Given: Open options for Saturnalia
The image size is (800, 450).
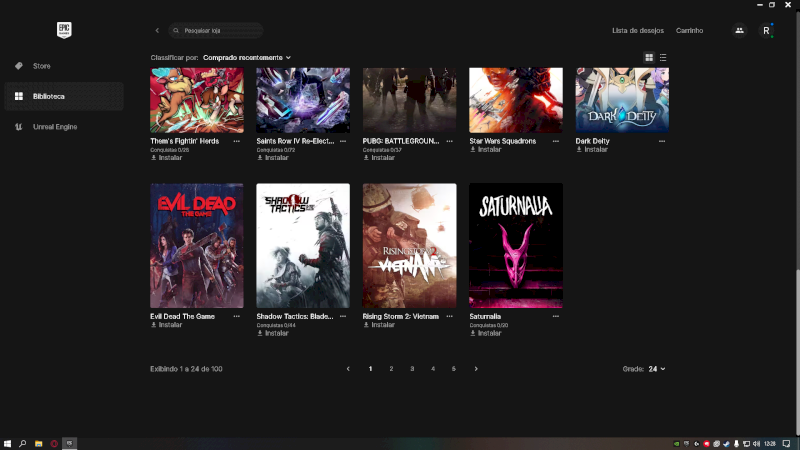Looking at the screenshot, I should (x=556, y=316).
